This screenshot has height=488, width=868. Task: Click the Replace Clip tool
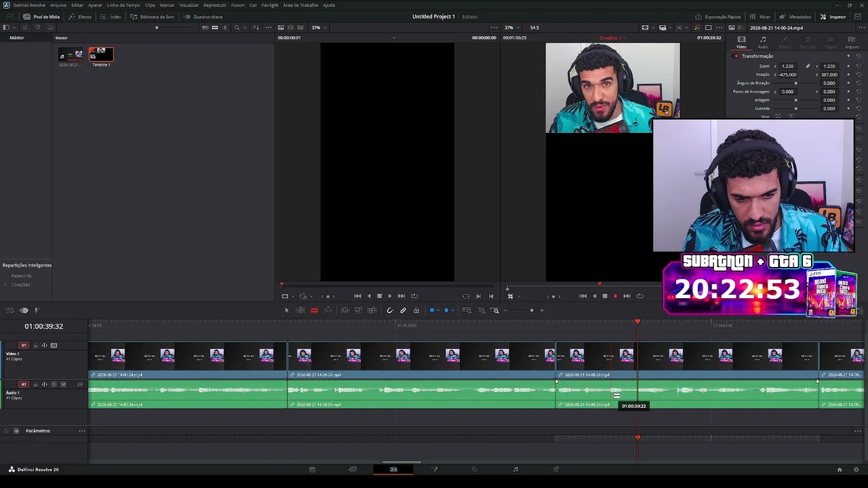(x=372, y=310)
